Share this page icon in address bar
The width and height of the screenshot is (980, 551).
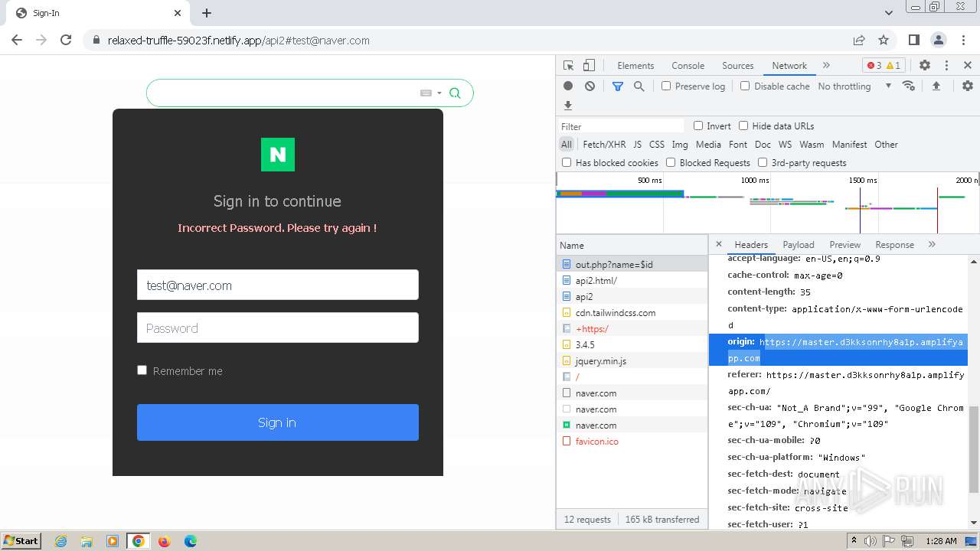point(859,40)
